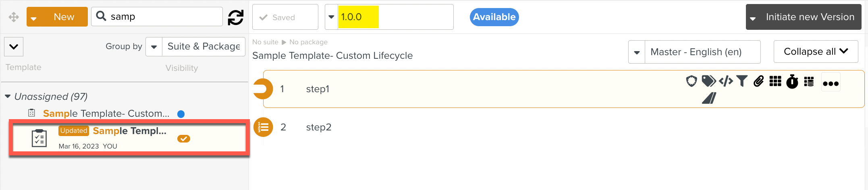
Task: Click the move drag handle icon
Action: coord(14,17)
